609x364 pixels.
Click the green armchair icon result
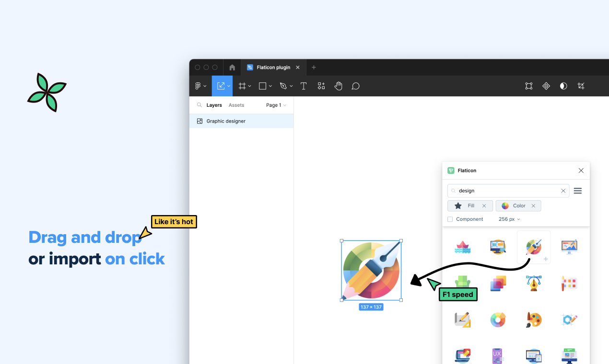pyautogui.click(x=462, y=283)
